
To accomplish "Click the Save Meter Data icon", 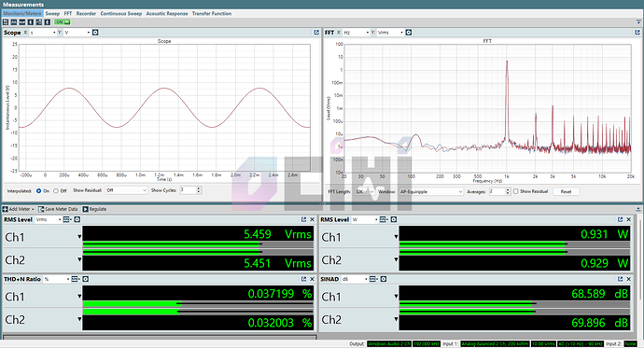I will [41, 209].
